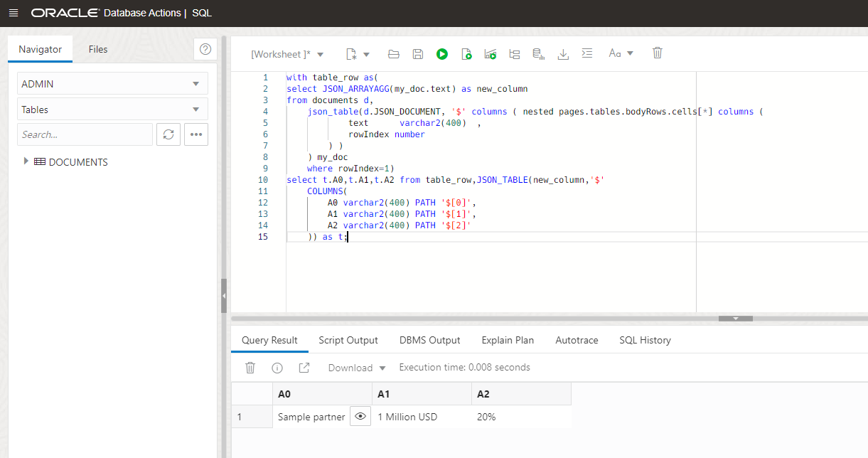Open the query result row info icon
This screenshot has width=868, height=458.
(x=277, y=368)
